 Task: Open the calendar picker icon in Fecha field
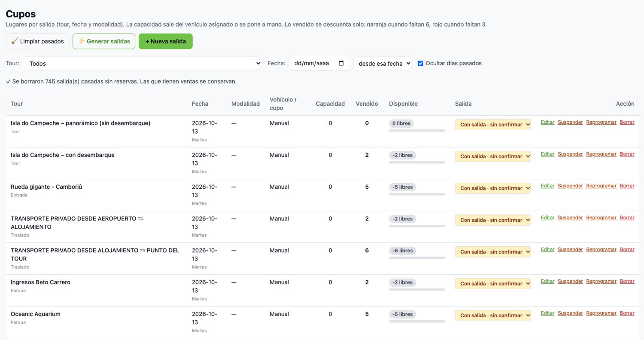tap(341, 63)
